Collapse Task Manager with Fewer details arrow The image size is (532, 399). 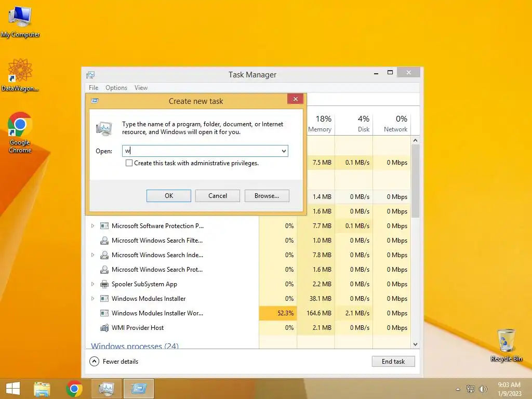(94, 362)
